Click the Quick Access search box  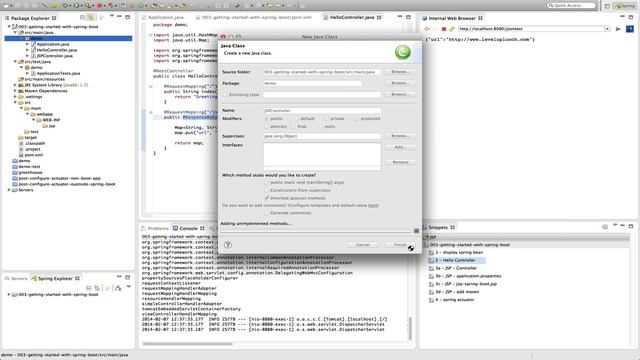[x=572, y=5]
